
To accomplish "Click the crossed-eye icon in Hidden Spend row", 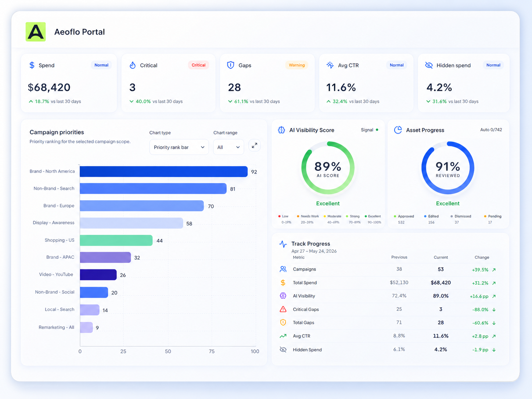I will pyautogui.click(x=283, y=349).
